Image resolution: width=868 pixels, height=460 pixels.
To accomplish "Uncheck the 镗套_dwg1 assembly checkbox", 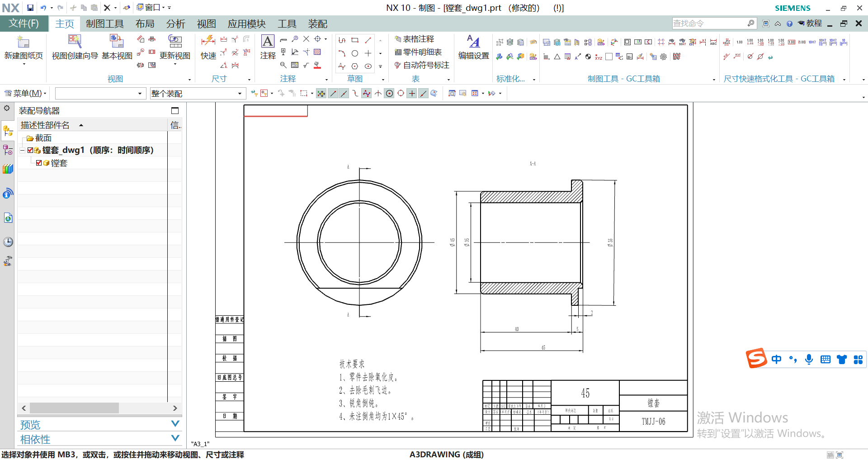I will (x=30, y=150).
